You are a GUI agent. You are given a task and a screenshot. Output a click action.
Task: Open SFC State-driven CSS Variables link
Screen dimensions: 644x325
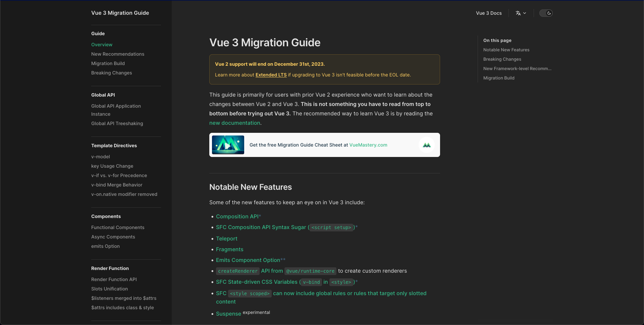(x=285, y=282)
